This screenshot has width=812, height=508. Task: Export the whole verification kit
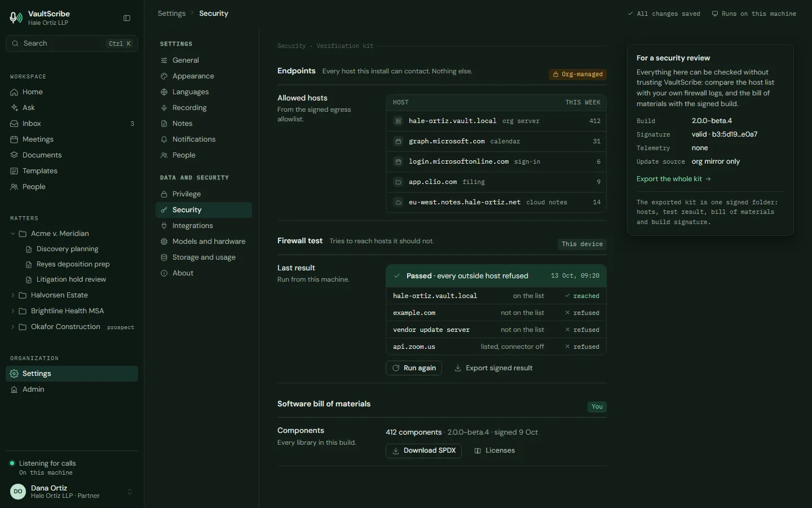tap(674, 179)
